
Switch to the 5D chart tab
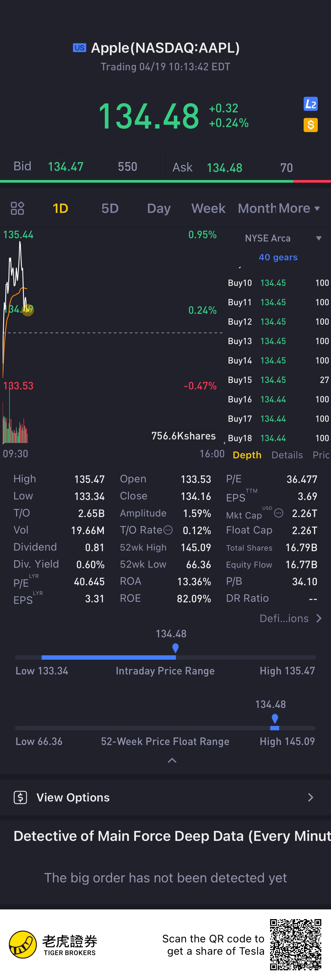[110, 208]
